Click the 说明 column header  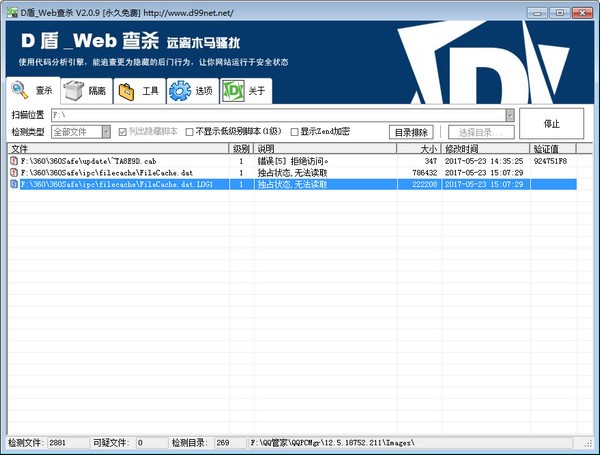pyautogui.click(x=320, y=148)
